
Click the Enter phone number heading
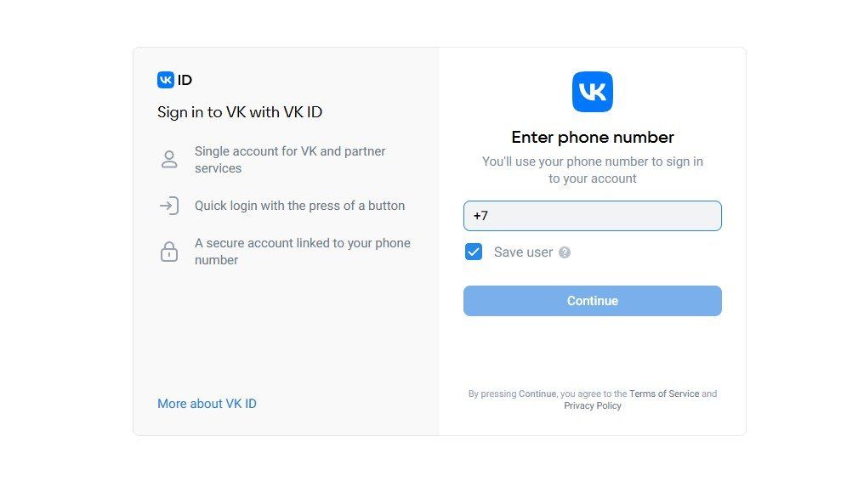coord(592,137)
